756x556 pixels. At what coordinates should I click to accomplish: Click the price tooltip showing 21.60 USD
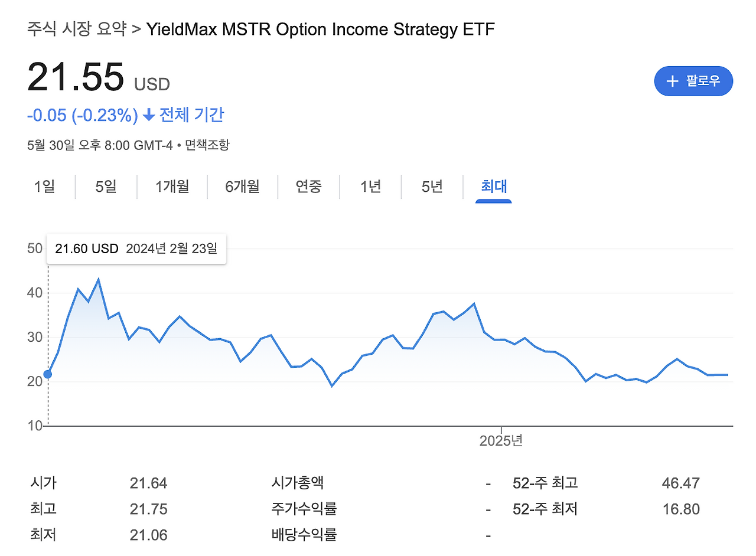[x=136, y=248]
